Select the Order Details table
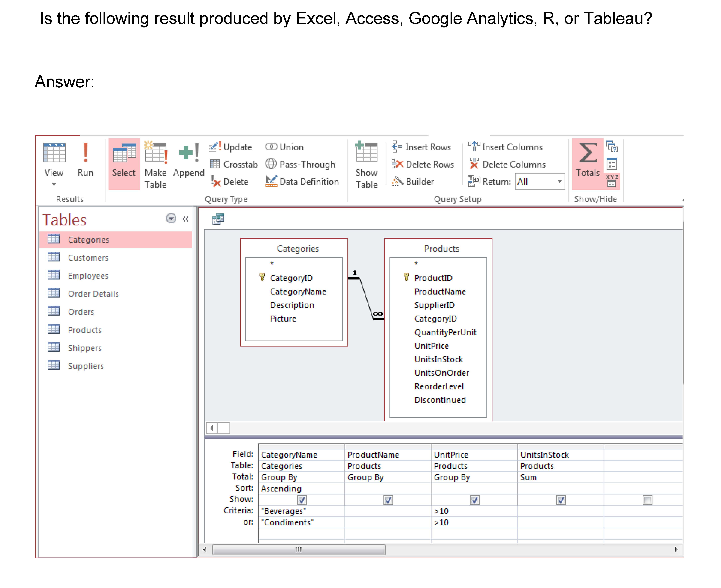 (93, 294)
